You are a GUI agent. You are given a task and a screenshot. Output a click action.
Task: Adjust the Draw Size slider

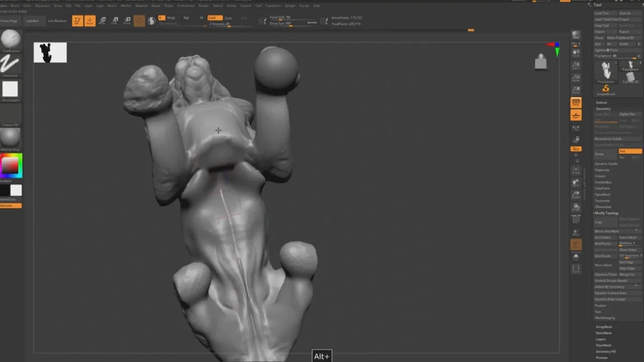(293, 23)
